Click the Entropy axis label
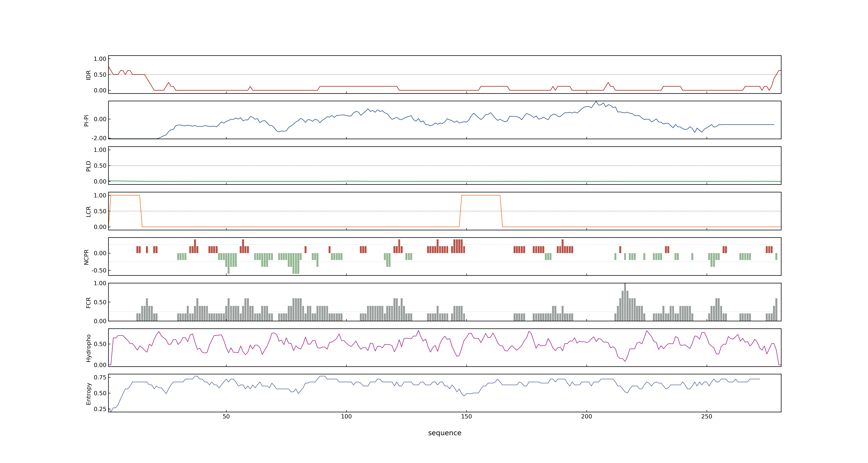The image size is (868, 463). coord(88,394)
